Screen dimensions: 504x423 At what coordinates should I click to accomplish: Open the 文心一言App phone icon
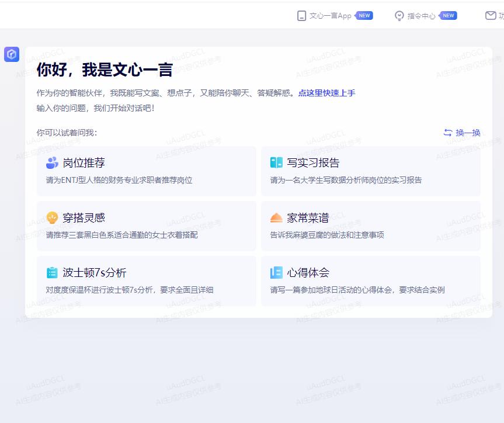pyautogui.click(x=301, y=15)
